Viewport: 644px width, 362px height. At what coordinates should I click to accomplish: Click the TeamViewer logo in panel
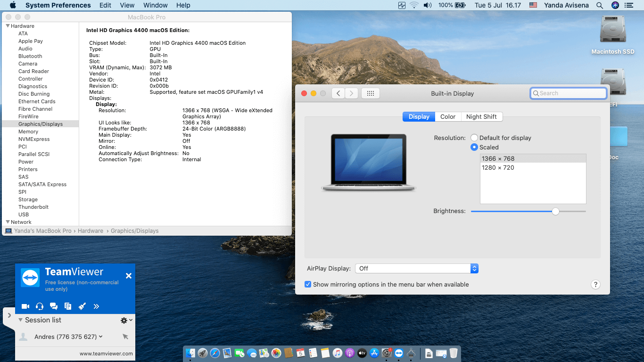[30, 278]
